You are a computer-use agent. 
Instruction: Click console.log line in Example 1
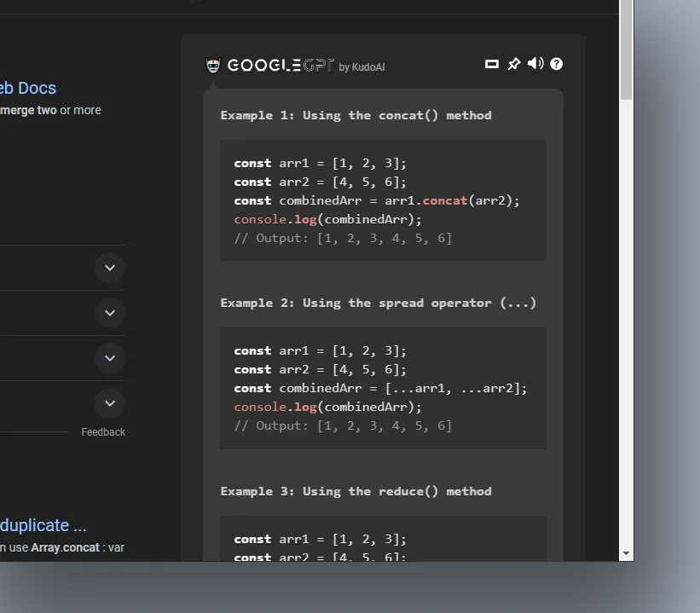click(327, 220)
